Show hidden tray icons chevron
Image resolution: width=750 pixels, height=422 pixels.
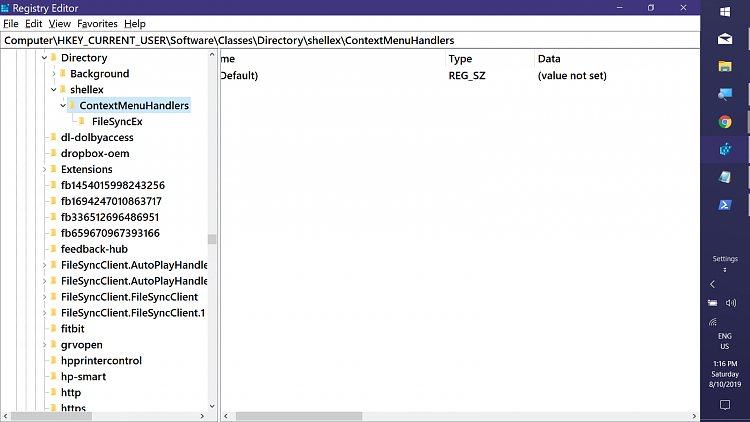[713, 284]
